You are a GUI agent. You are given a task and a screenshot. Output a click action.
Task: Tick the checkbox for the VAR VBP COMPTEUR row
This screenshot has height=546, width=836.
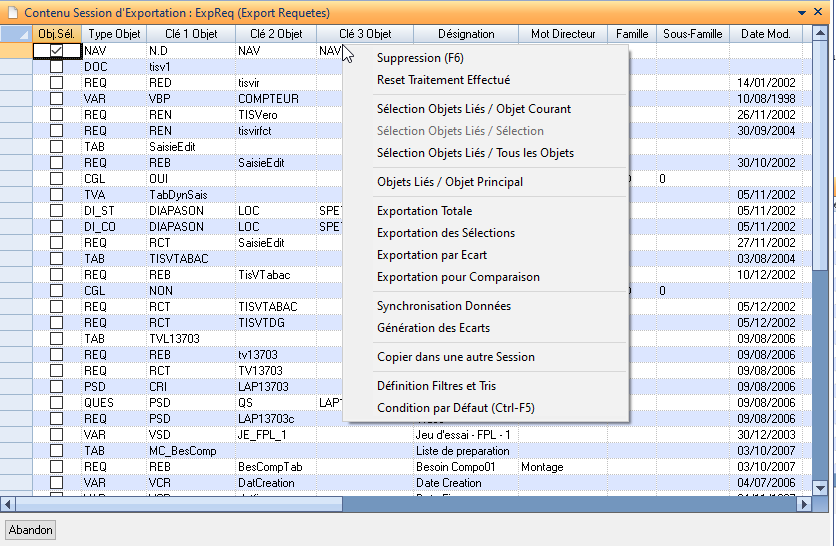pyautogui.click(x=57, y=99)
